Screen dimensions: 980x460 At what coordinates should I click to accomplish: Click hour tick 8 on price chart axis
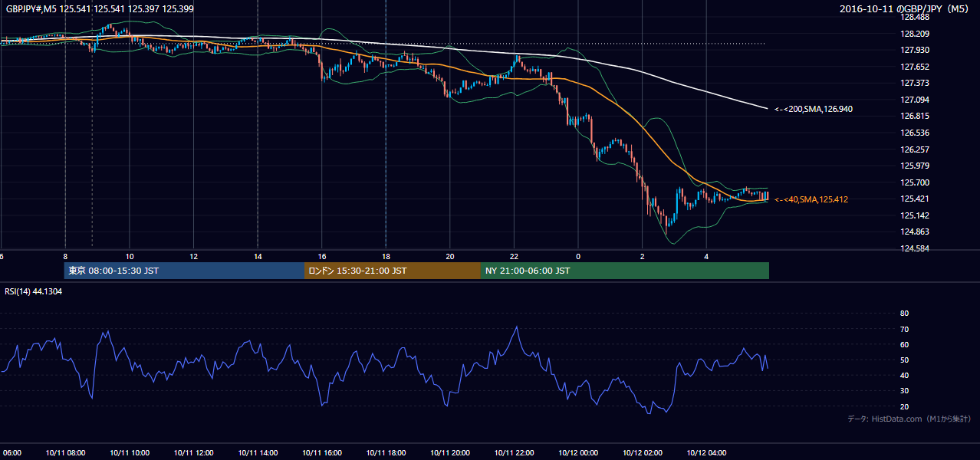coord(65,256)
